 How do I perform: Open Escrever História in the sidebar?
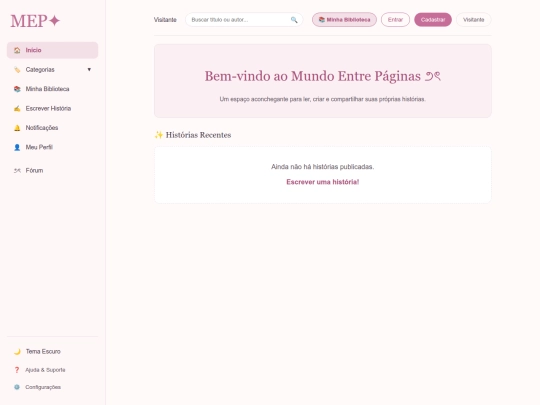52,108
